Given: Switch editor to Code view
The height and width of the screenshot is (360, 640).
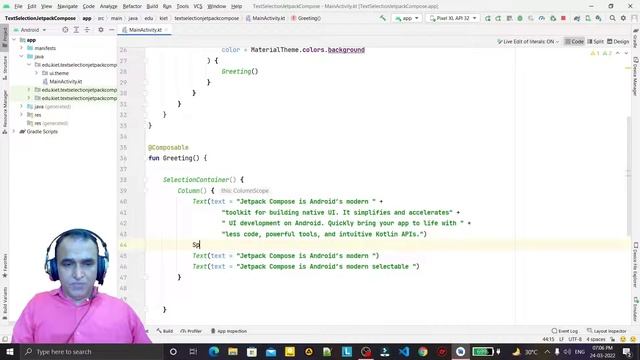Looking at the screenshot, I should (574, 42).
